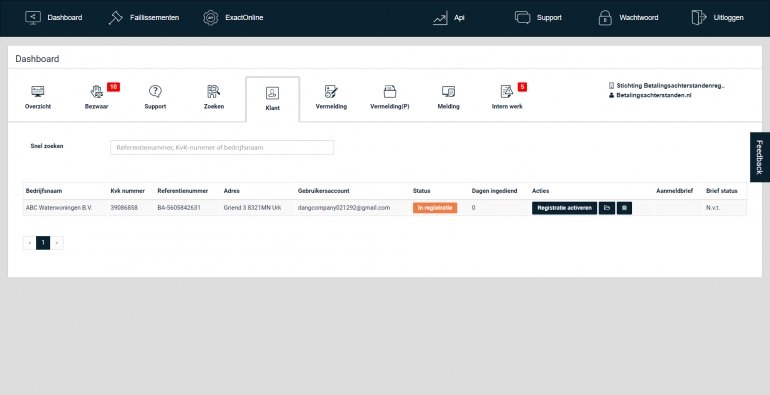Click Uitloggen to log out

coord(717,18)
